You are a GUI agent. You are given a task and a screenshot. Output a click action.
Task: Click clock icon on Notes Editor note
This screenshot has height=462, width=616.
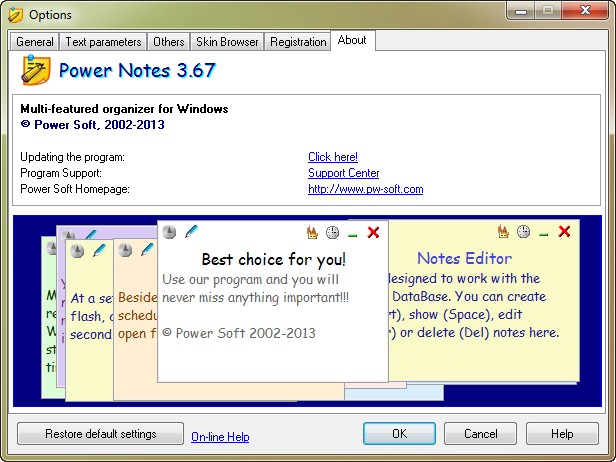point(523,231)
